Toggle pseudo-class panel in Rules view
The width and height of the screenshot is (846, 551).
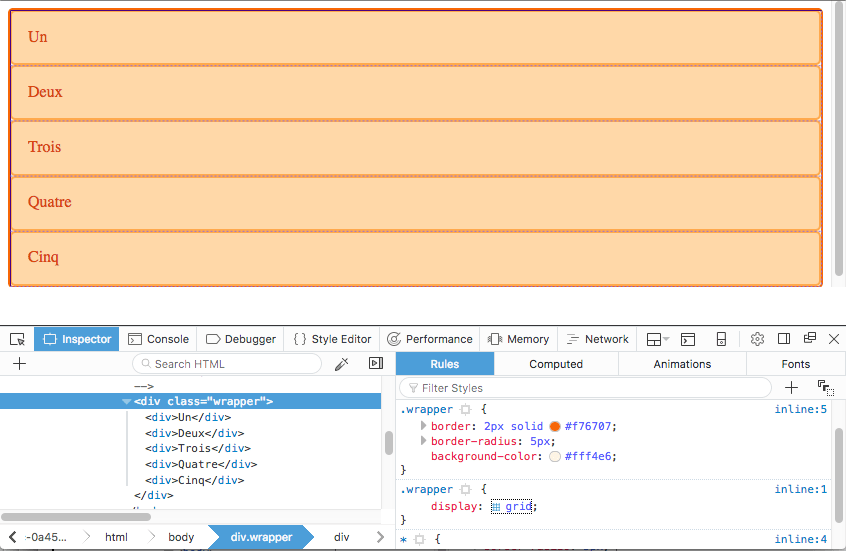click(x=825, y=387)
